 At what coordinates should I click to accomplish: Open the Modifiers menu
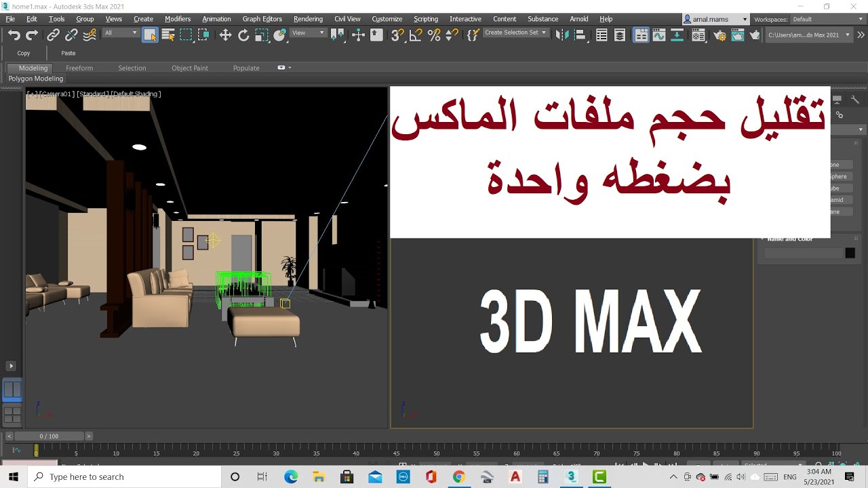178,19
